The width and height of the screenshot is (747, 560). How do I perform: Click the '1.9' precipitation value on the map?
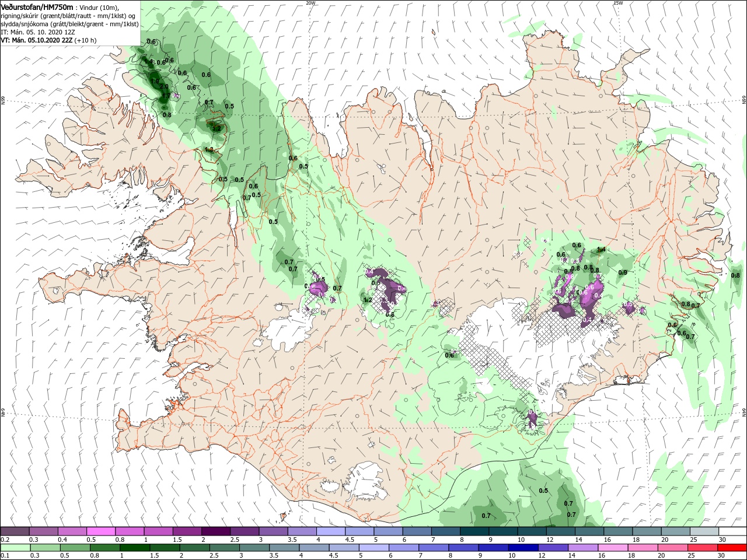(155, 81)
